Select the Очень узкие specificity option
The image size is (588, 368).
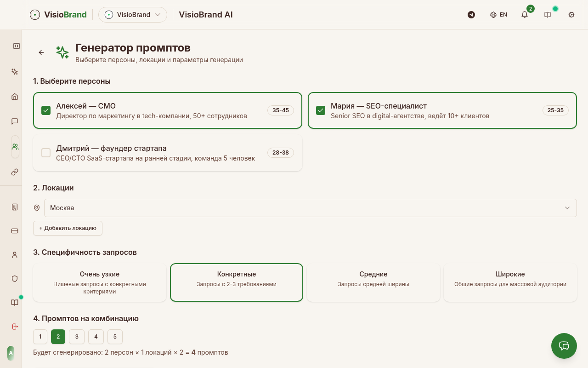click(x=100, y=282)
